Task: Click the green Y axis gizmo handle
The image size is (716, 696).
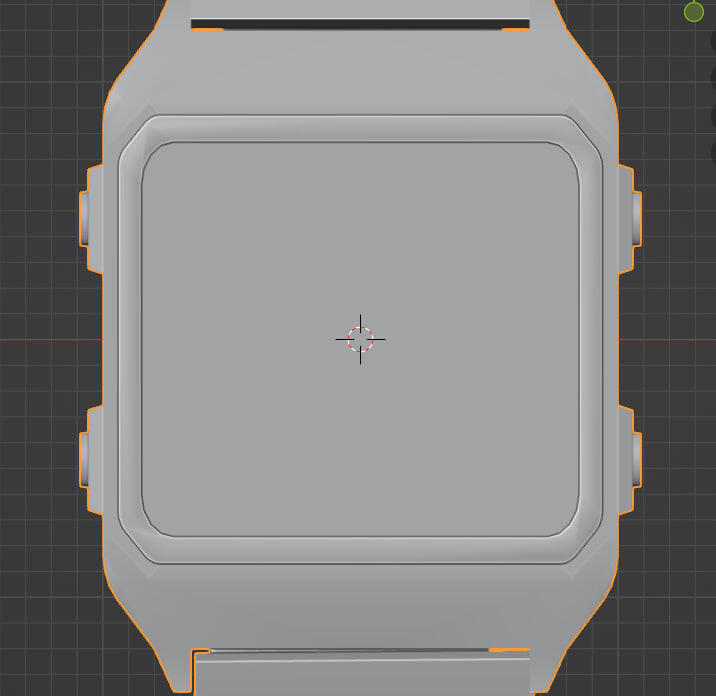Action: tap(694, 11)
